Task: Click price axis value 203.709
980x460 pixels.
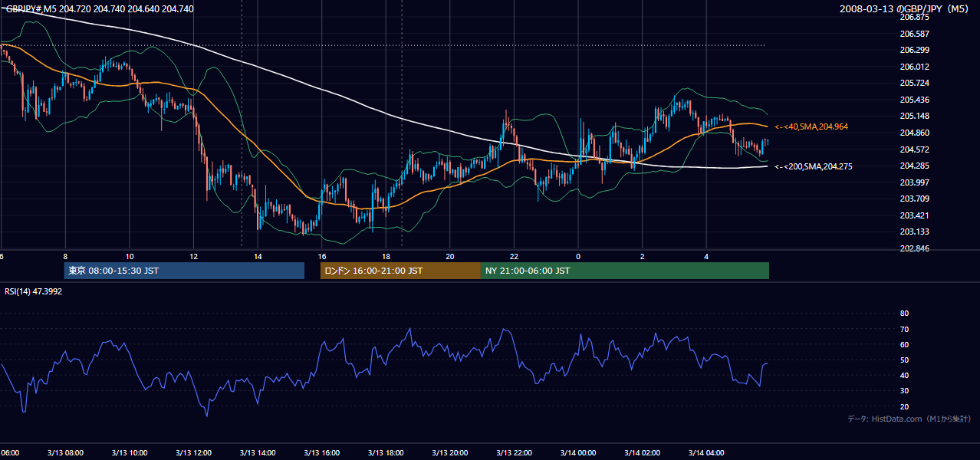Action: click(x=916, y=199)
